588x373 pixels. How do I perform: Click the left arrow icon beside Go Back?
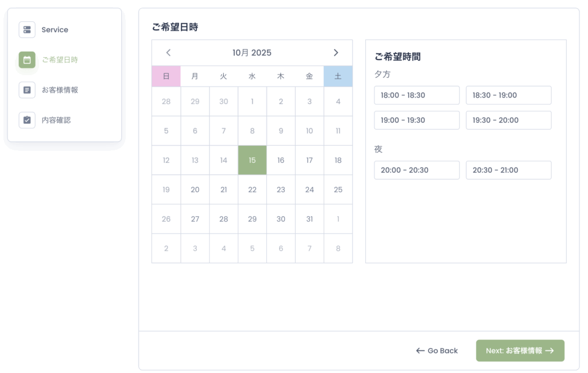[x=420, y=351]
